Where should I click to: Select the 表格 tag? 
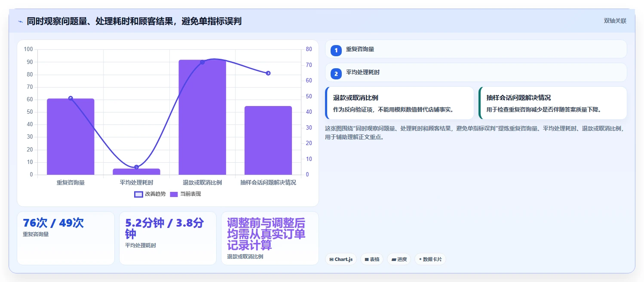pos(372,259)
